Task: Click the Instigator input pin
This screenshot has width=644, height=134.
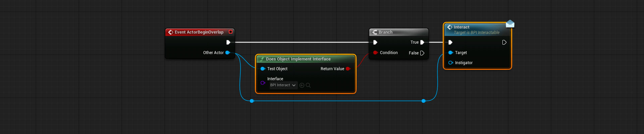Action: 450,63
